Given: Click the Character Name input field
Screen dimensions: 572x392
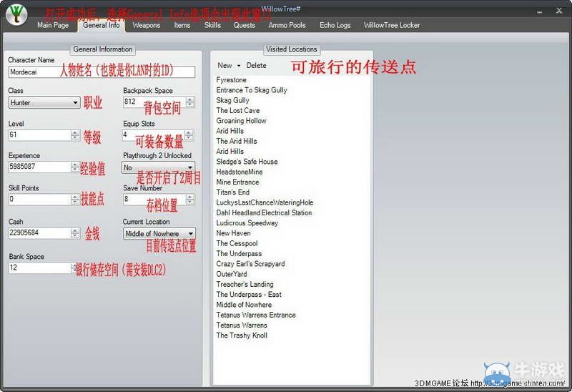Looking at the screenshot, I should tap(102, 72).
